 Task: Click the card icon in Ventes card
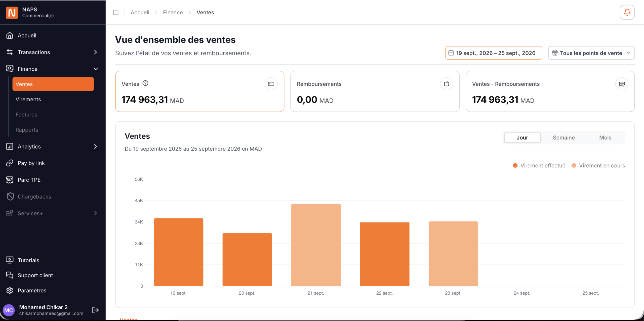coord(271,84)
